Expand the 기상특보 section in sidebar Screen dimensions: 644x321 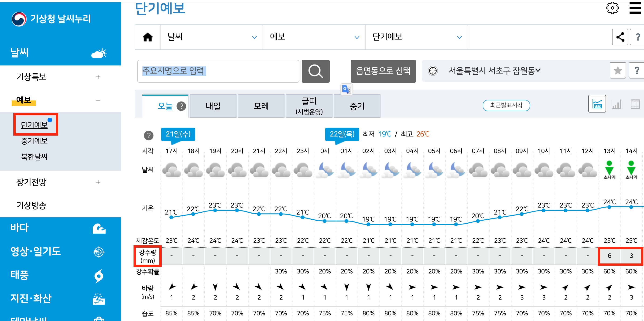pyautogui.click(x=98, y=77)
